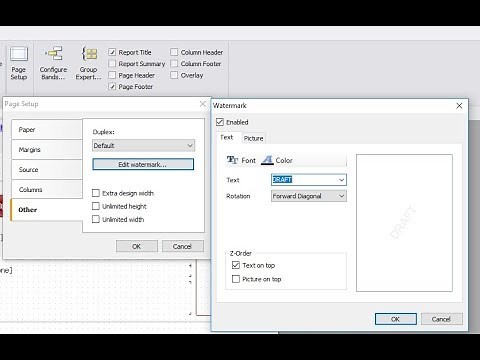Click the watermark preview pane
480x360 pixels.
point(404,223)
